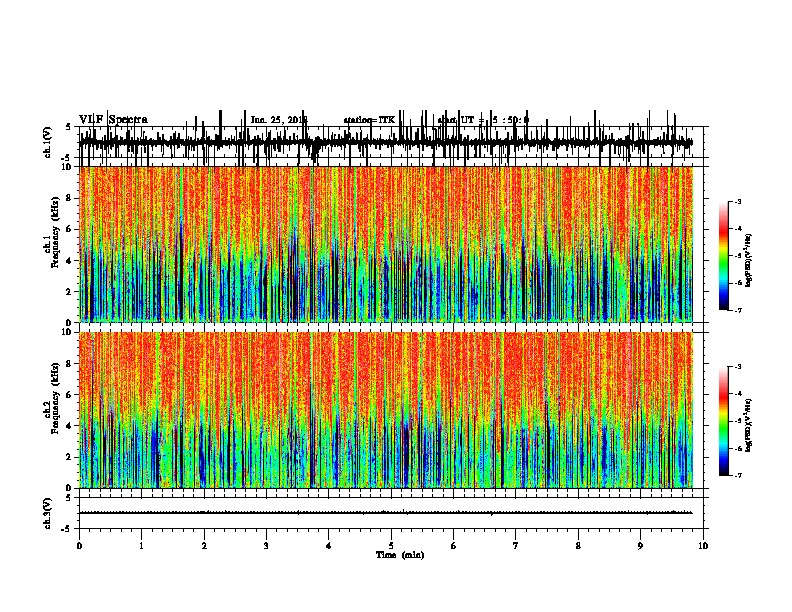
Task: Click time tick label "2" on bottom axis
Action: coord(204,546)
